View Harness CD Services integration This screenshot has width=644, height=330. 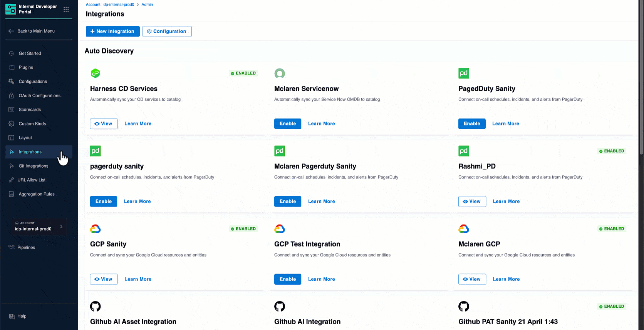[x=104, y=124]
